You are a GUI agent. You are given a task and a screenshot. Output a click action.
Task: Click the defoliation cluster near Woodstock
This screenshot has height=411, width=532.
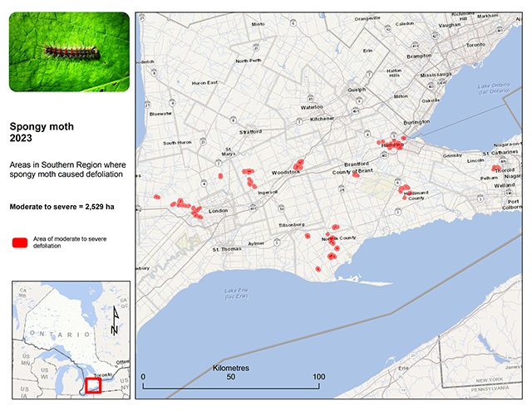tap(298, 164)
